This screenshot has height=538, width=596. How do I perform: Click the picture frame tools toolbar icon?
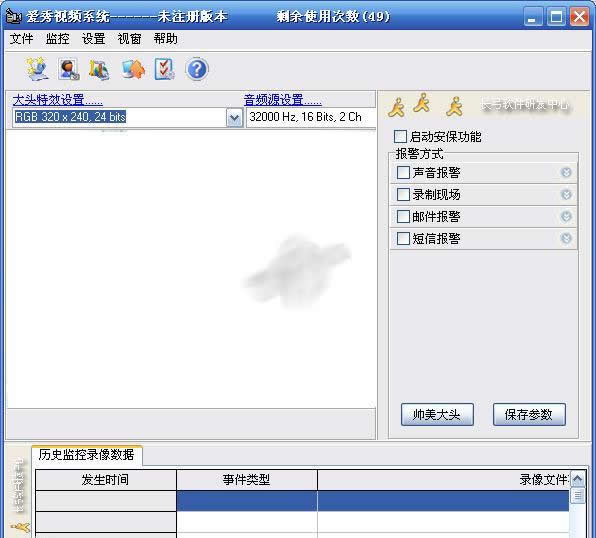pyautogui.click(x=99, y=70)
